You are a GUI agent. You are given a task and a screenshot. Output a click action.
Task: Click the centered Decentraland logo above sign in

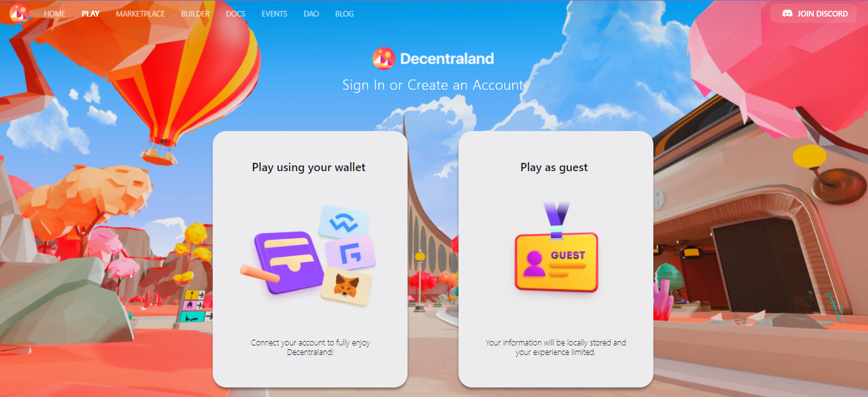384,59
